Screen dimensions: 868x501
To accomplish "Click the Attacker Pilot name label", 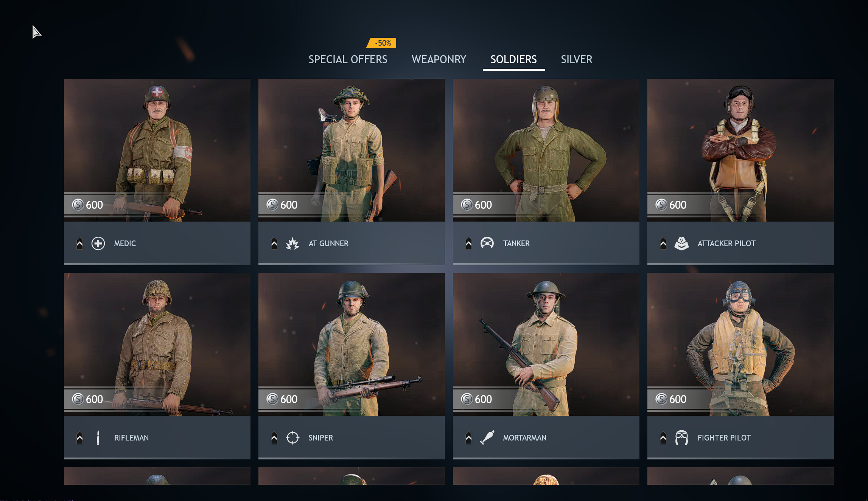I will point(726,244).
